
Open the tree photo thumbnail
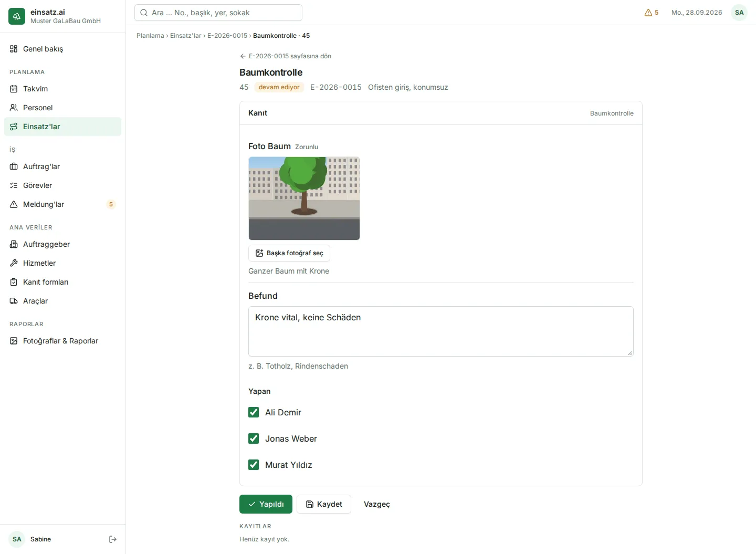304,198
